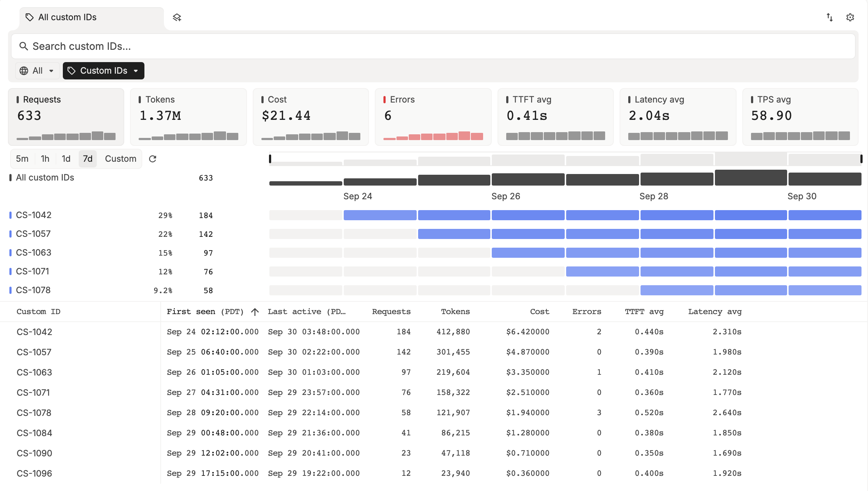Screen dimensions: 868x491
Task: Sort by the Latency avg column header
Action: (715, 312)
